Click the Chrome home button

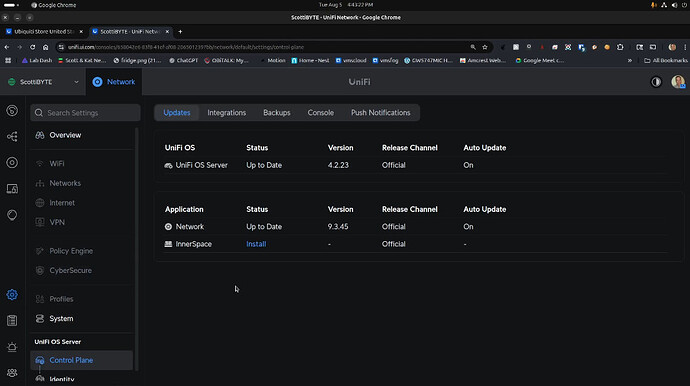45,47
